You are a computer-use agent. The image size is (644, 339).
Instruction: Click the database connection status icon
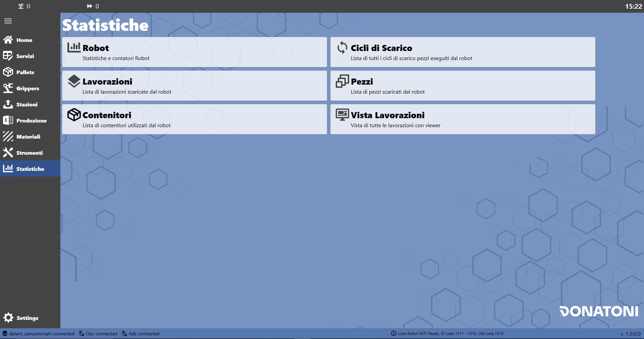(x=5, y=333)
